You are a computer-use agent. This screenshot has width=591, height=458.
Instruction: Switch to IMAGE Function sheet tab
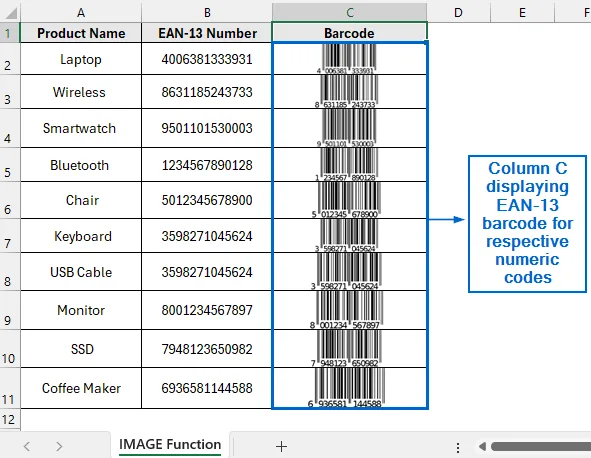pos(170,444)
